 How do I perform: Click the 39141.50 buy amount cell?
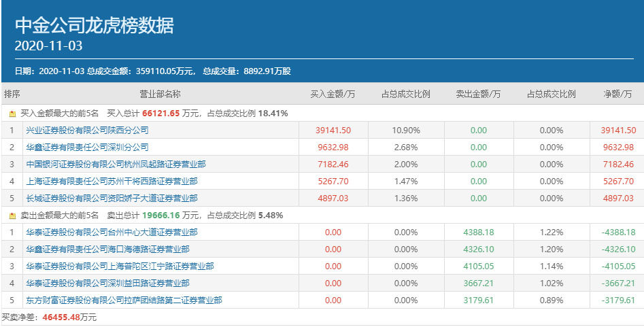pyautogui.click(x=333, y=130)
